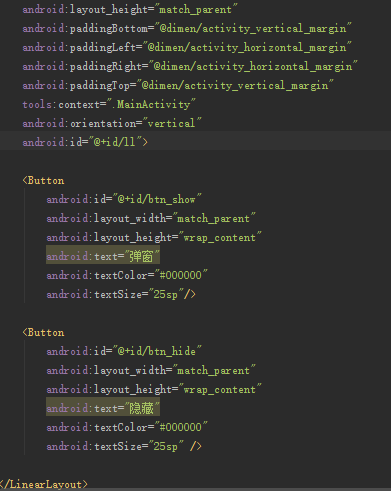Place cursor on android:id="@+id/ll" line
Image resolution: width=391 pixels, height=491 pixels.
click(85, 142)
